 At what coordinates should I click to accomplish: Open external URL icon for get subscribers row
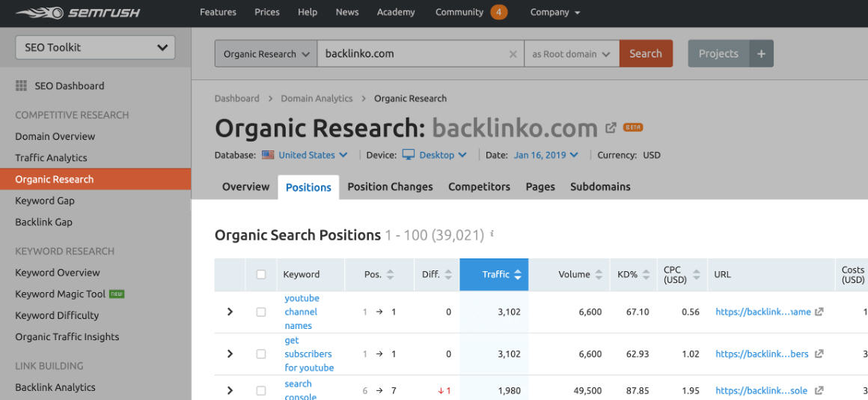[819, 354]
